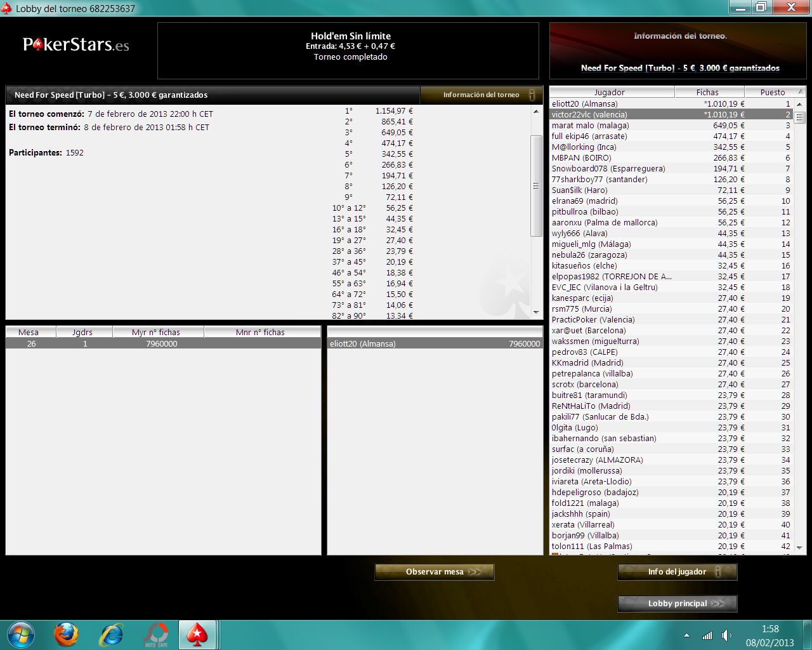812x650 pixels.
Task: Click the Participantes: 1592 text
Action: click(x=46, y=153)
